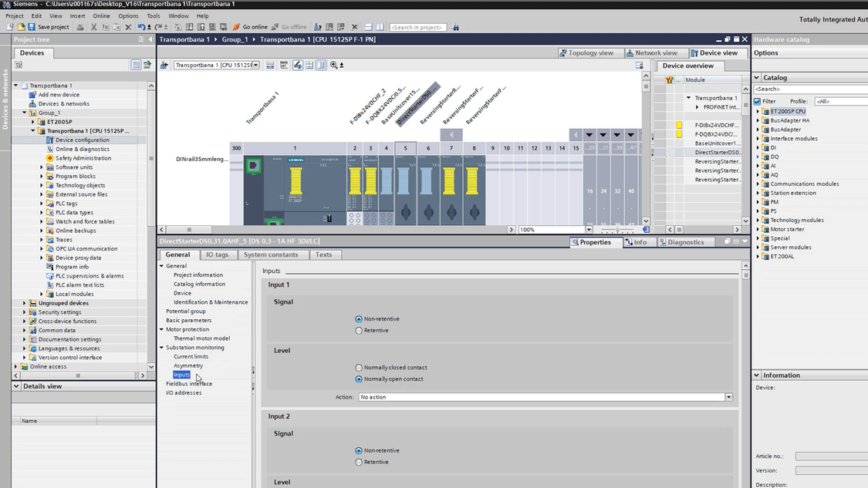868x488 pixels.
Task: Toggle the catalog Filter checkbox
Action: [758, 101]
